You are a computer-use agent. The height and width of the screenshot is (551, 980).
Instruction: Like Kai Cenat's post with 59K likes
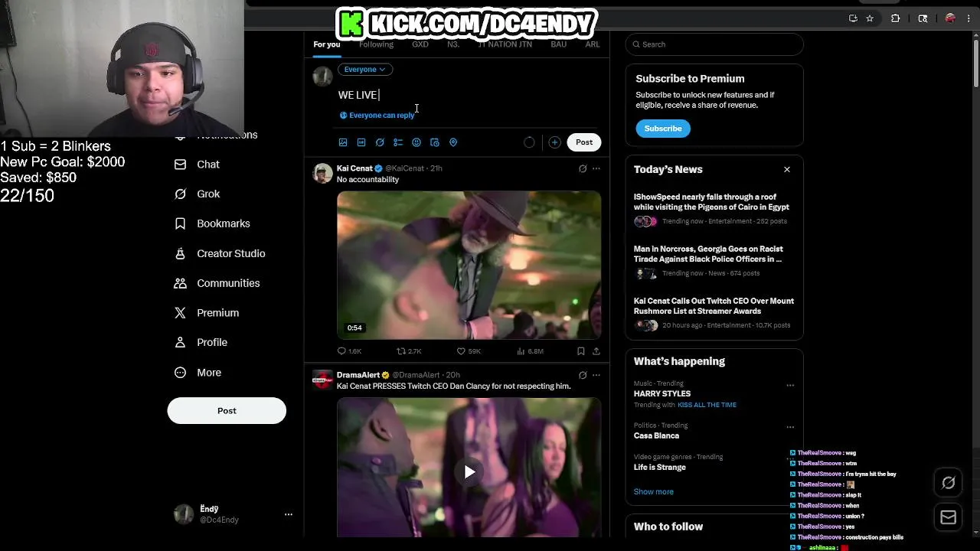469,351
